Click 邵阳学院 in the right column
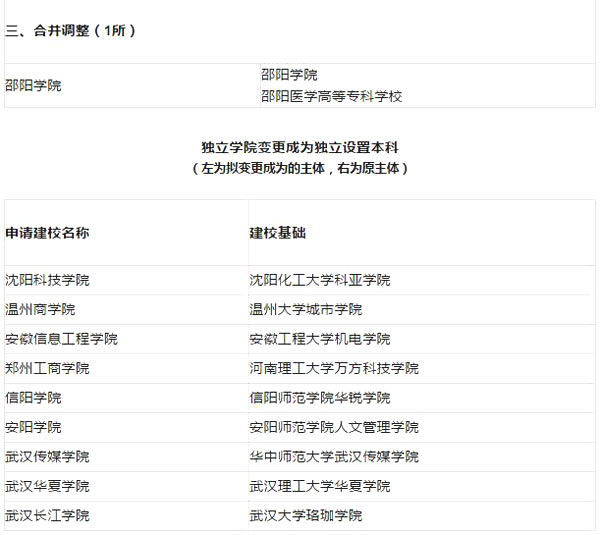The height and width of the screenshot is (535, 600). (x=289, y=75)
